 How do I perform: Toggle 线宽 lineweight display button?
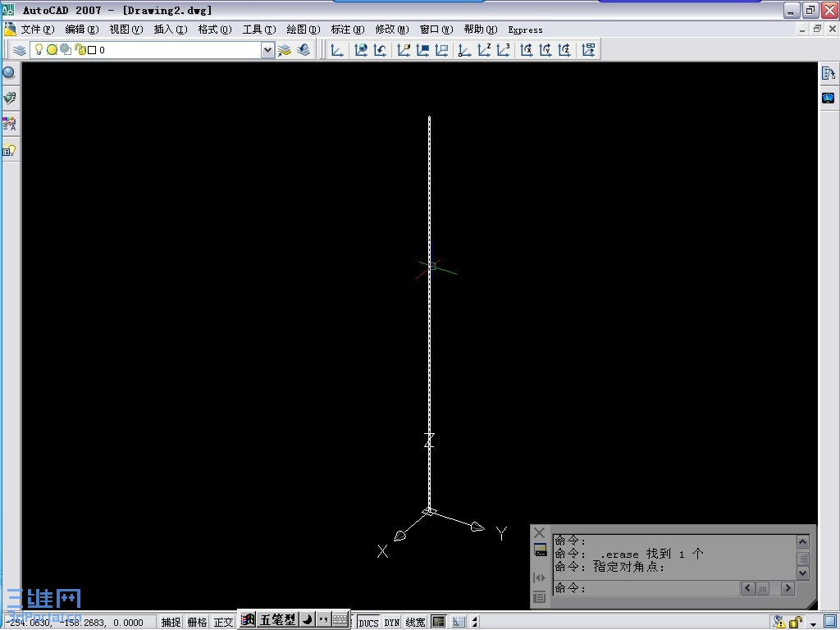(x=415, y=622)
